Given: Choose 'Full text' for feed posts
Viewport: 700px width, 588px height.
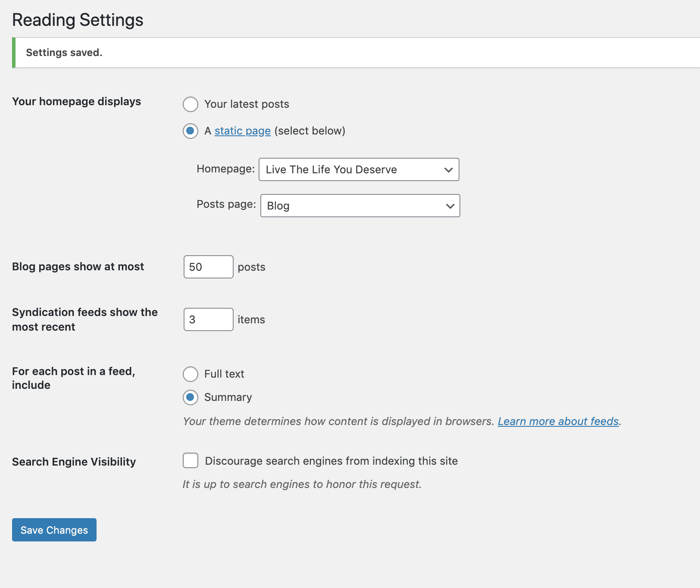Looking at the screenshot, I should coord(191,374).
